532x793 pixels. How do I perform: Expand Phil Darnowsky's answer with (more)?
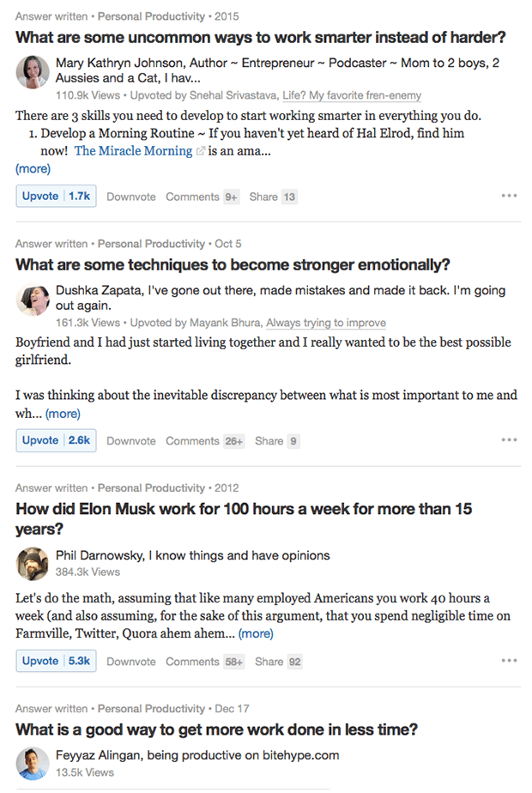coord(256,634)
